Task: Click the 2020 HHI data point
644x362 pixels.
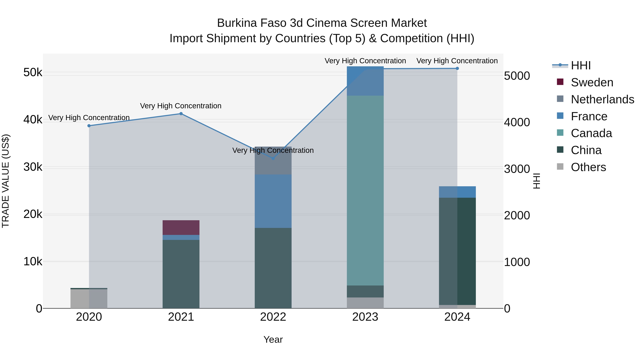Action: (89, 126)
